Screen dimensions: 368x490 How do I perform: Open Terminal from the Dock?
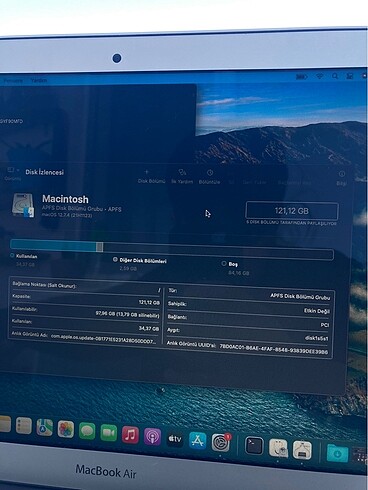click(x=254, y=446)
